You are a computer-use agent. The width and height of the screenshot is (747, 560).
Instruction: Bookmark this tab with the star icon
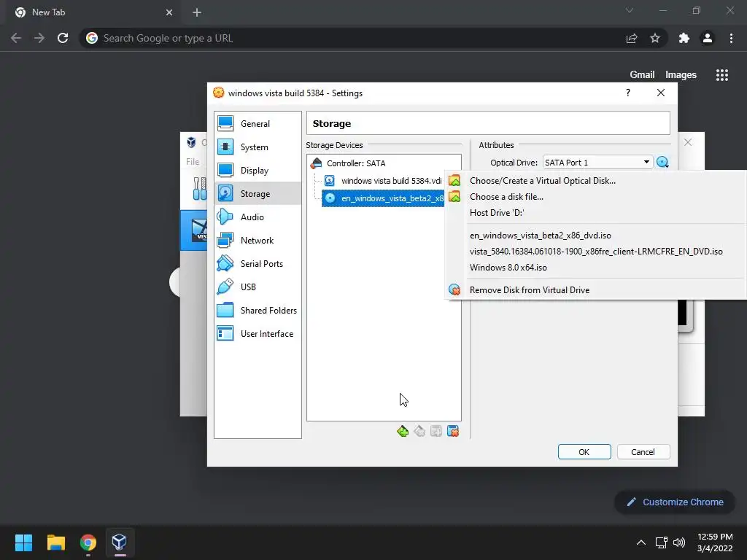tap(655, 38)
